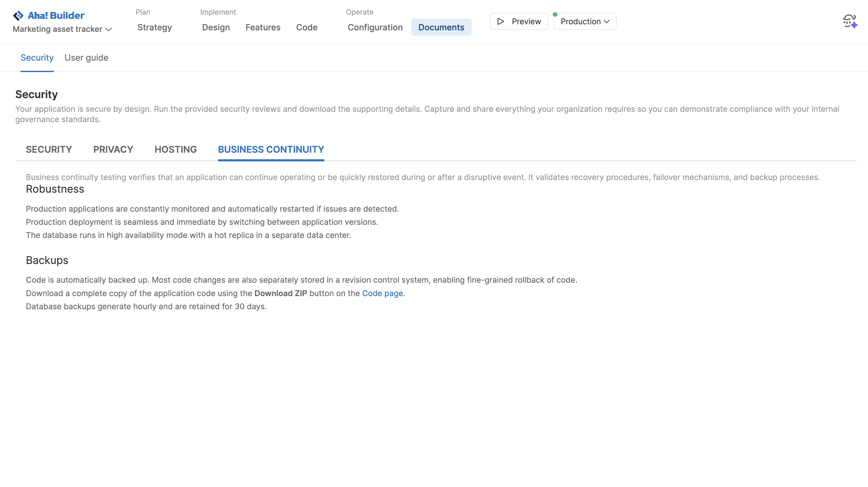Viewport: 868px width, 487px height.
Task: Select the SECURITY sub-tab
Action: 49,149
